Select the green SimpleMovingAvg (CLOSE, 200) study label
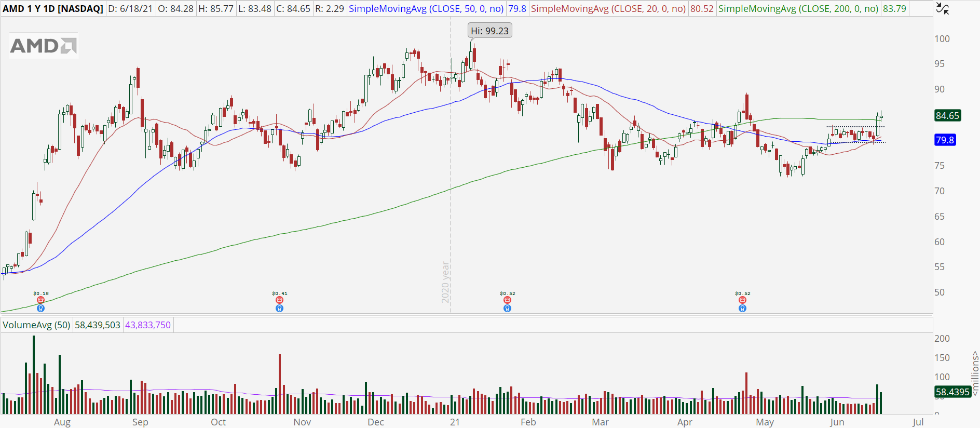Screen dimensions: 980x428 click(798, 9)
